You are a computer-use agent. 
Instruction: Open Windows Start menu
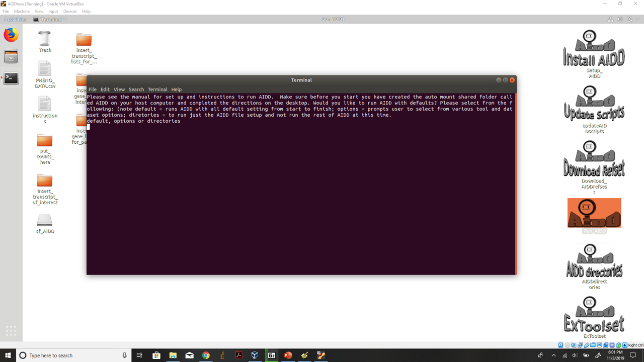[8, 355]
